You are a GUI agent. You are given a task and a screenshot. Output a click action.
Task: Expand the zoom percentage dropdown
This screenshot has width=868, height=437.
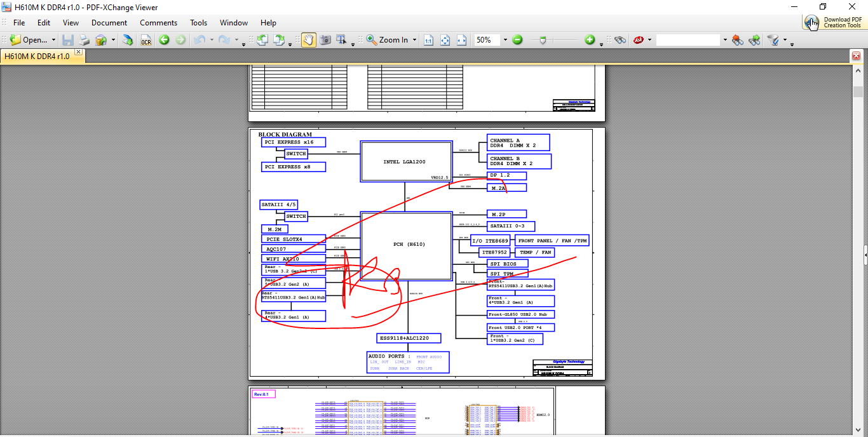[506, 40]
